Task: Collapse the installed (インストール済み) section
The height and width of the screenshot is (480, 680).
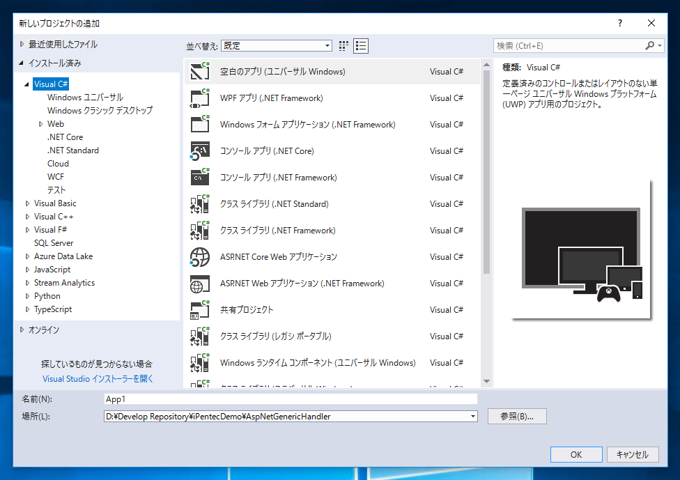Action: [21, 63]
